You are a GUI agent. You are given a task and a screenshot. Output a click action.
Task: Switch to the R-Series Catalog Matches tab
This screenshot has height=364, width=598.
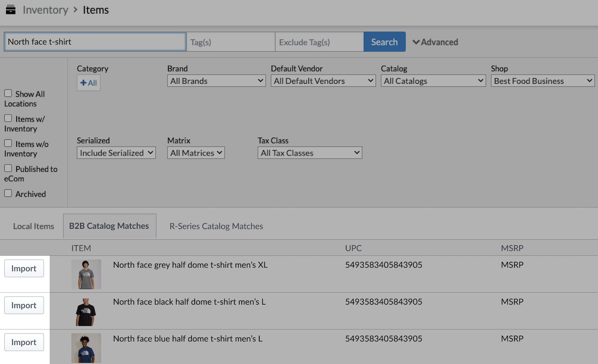(x=216, y=226)
